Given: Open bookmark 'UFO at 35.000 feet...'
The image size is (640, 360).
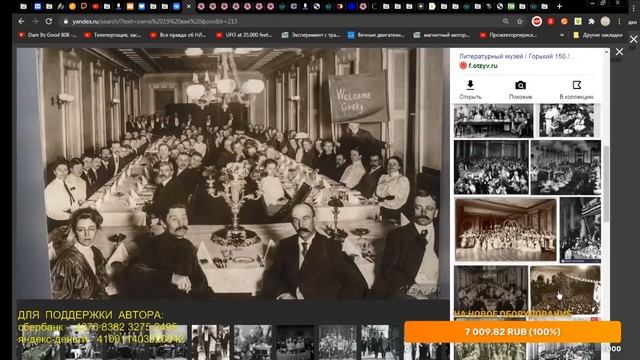Looking at the screenshot, I should [x=244, y=35].
